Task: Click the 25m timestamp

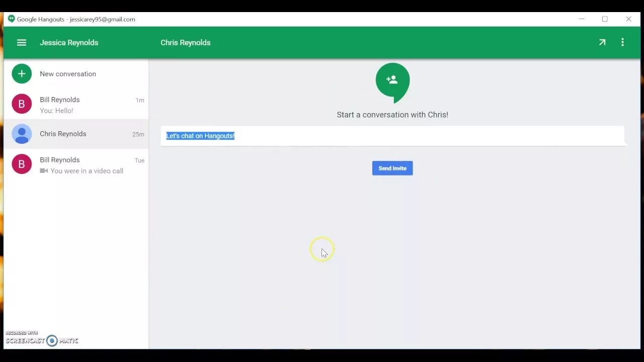Action: (x=138, y=134)
